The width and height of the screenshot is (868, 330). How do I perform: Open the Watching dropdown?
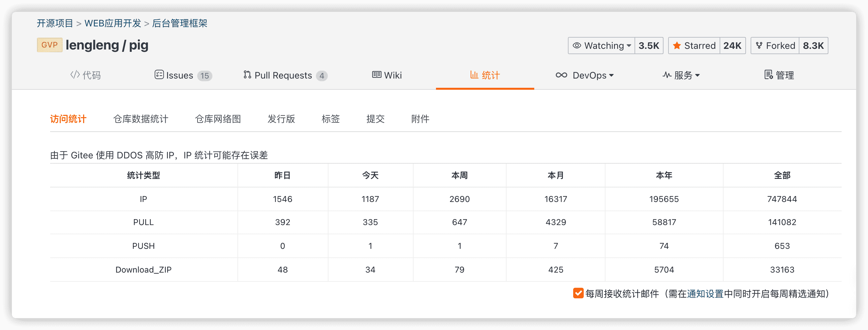[602, 46]
